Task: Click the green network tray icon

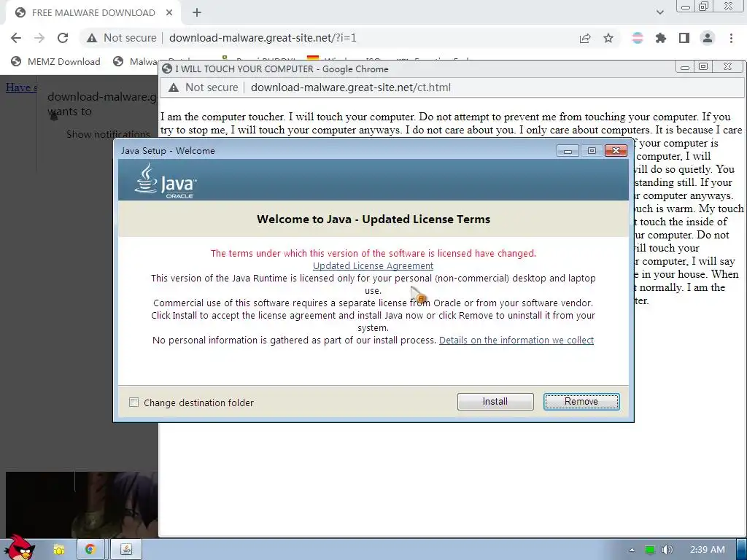Action: (650, 550)
